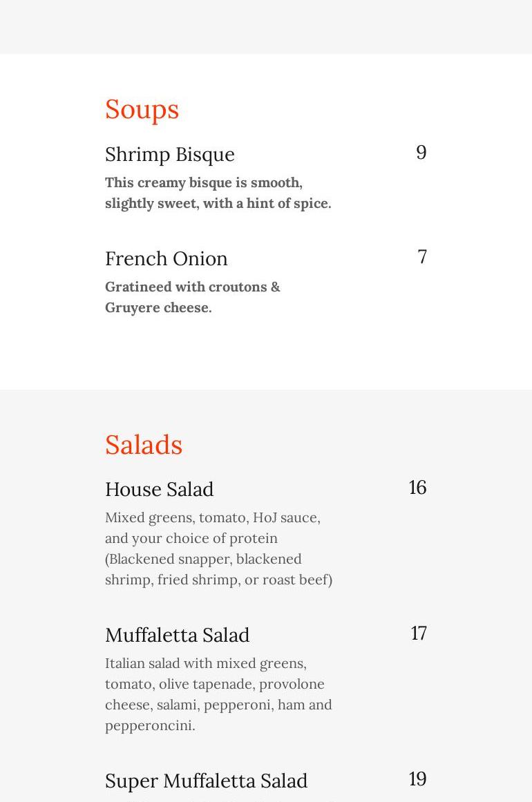The width and height of the screenshot is (532, 802).
Task: Click the Shrimp Bisque price of 9
Action: click(421, 153)
